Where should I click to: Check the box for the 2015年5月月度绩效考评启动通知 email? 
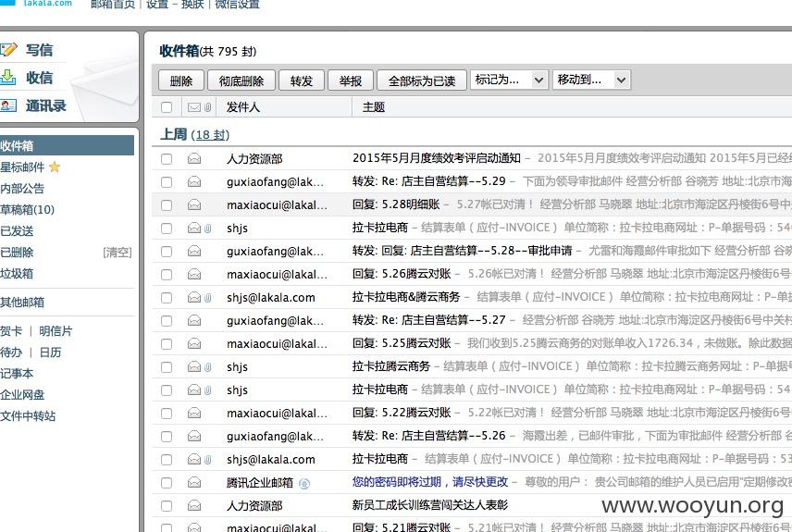[167, 158]
